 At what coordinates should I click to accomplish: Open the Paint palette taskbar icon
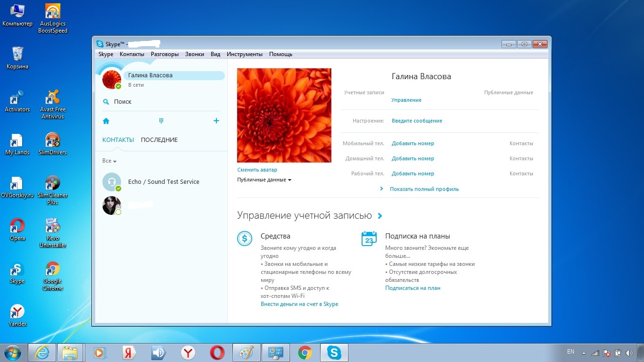pyautogui.click(x=247, y=353)
